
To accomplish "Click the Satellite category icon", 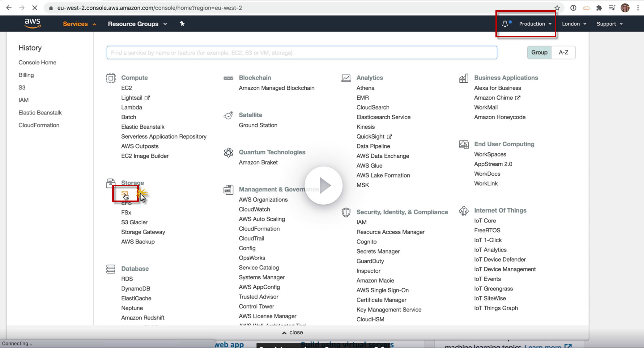I will 228,115.
